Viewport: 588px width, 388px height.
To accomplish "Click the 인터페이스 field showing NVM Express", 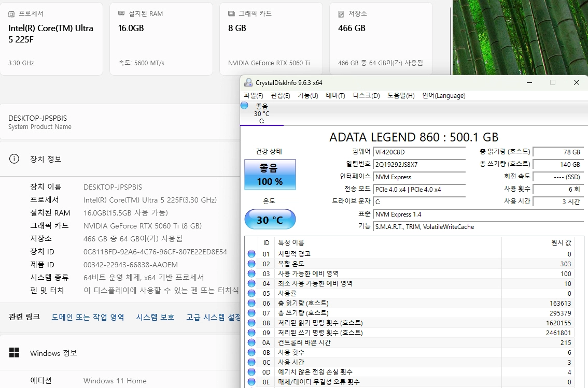I will tap(419, 177).
